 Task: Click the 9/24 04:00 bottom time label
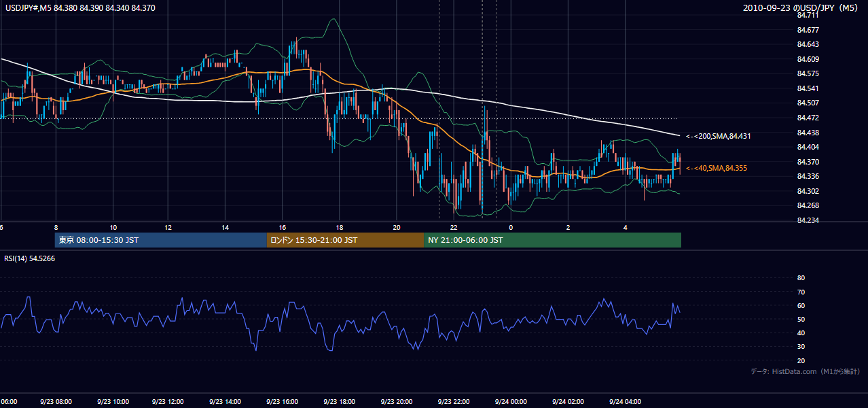624,402
